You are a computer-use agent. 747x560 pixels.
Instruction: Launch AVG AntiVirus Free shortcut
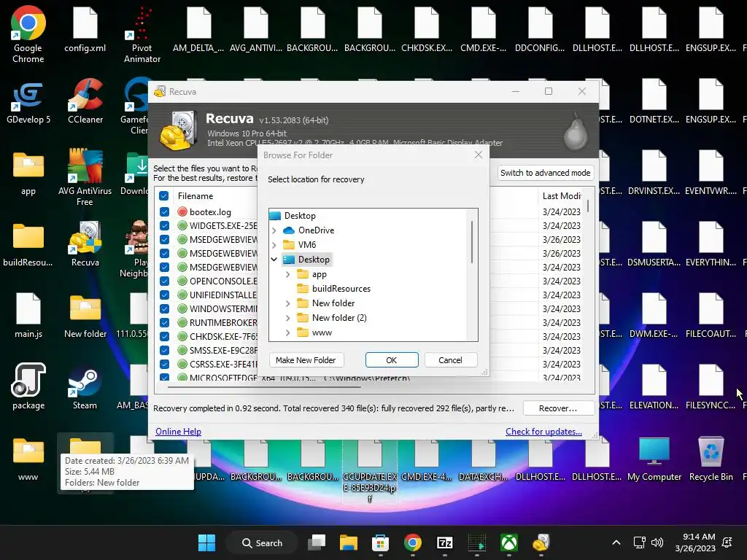(85, 177)
